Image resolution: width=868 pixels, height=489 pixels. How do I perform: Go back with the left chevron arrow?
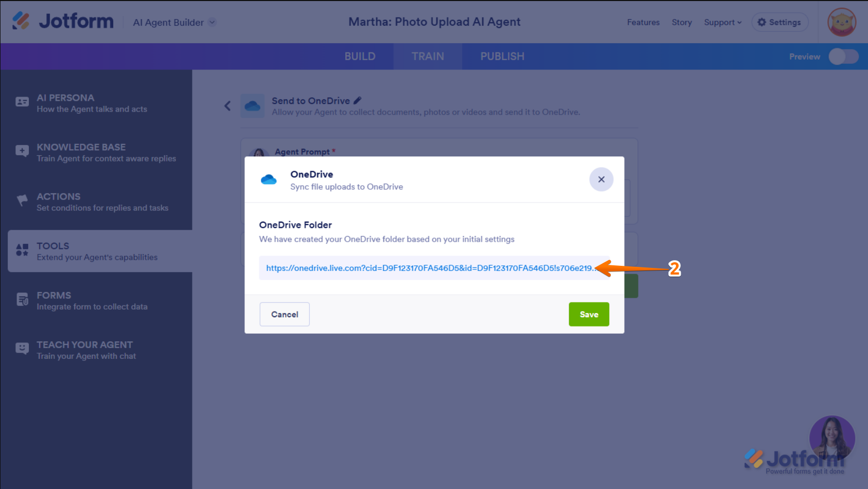(227, 106)
